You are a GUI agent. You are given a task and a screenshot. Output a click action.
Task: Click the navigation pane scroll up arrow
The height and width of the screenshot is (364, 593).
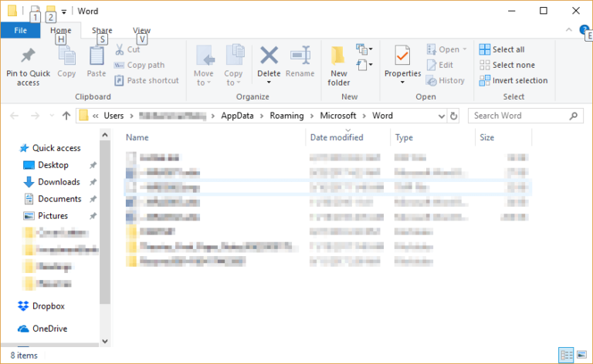point(105,135)
